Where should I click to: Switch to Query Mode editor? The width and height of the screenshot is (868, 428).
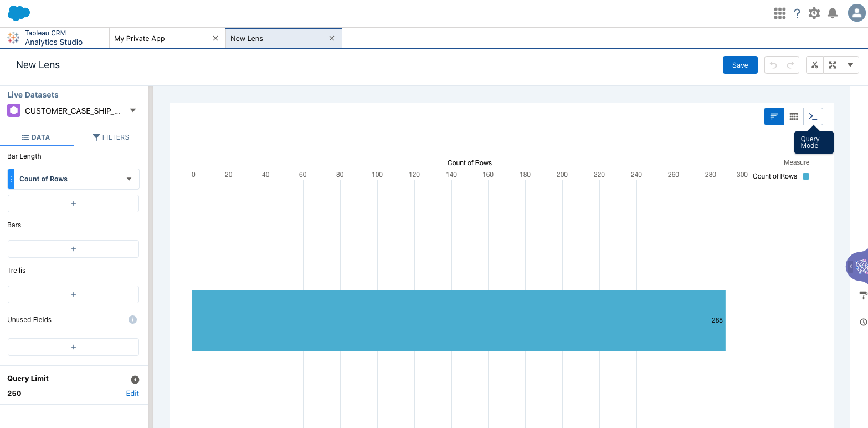(813, 116)
